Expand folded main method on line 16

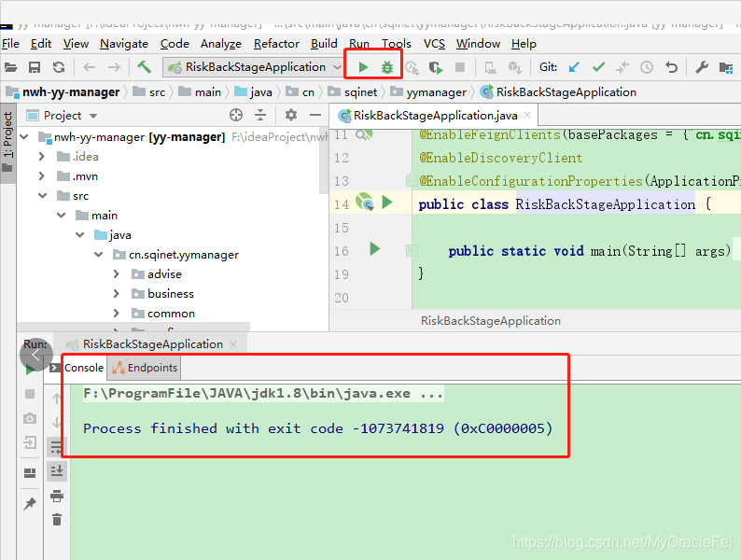412,251
